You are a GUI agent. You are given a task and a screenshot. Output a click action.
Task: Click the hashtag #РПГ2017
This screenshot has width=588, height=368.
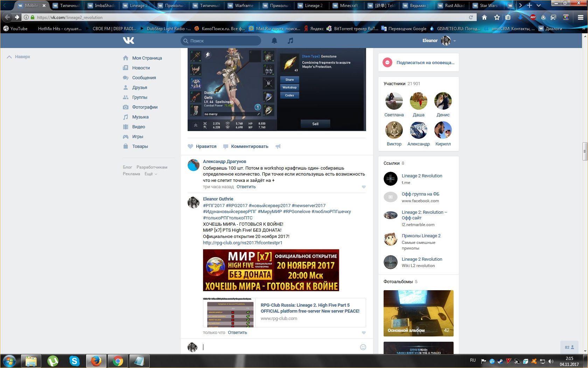[x=214, y=206]
